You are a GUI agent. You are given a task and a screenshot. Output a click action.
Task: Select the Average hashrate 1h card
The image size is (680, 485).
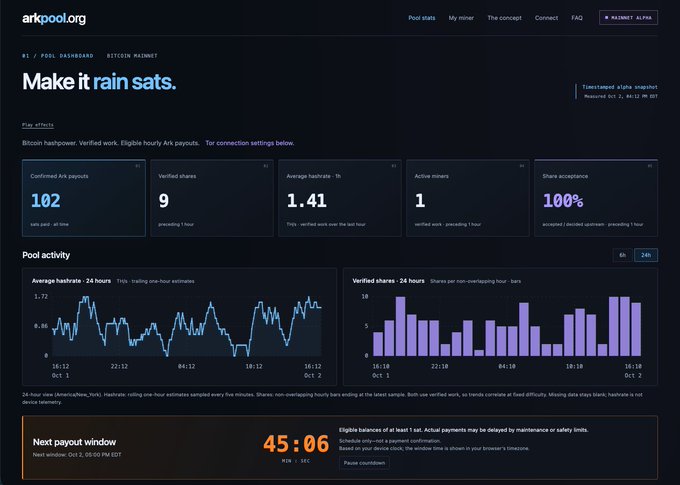[340, 198]
